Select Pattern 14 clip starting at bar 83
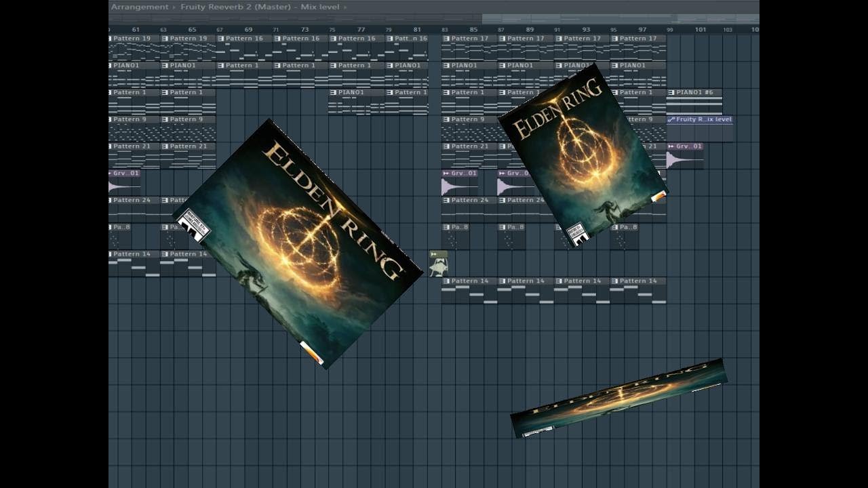Screen dimensions: 868x488 pyautogui.click(x=469, y=290)
